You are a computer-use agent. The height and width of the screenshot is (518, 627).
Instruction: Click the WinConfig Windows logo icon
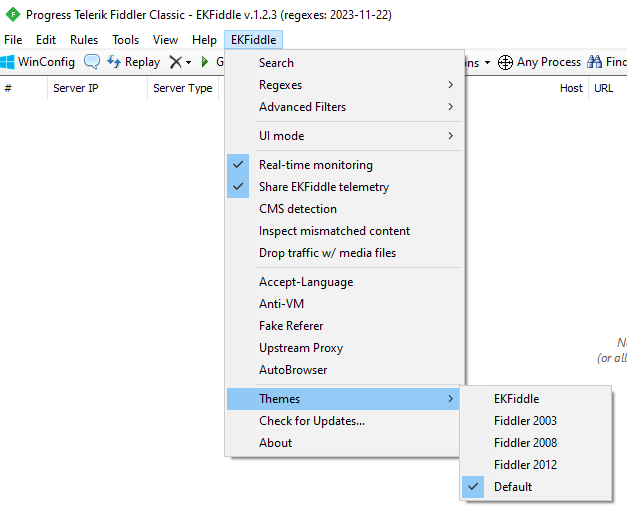pyautogui.click(x=7, y=62)
